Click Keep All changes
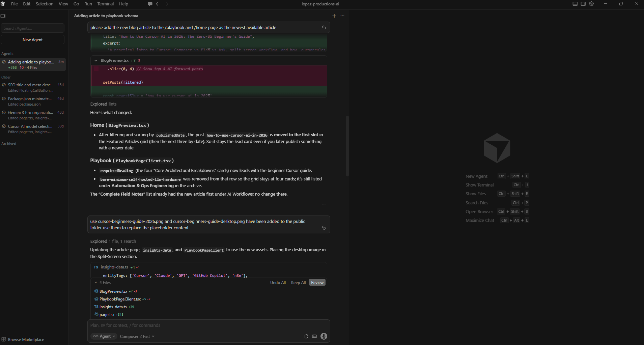Screen dimensions: 644x345 click(x=298, y=283)
